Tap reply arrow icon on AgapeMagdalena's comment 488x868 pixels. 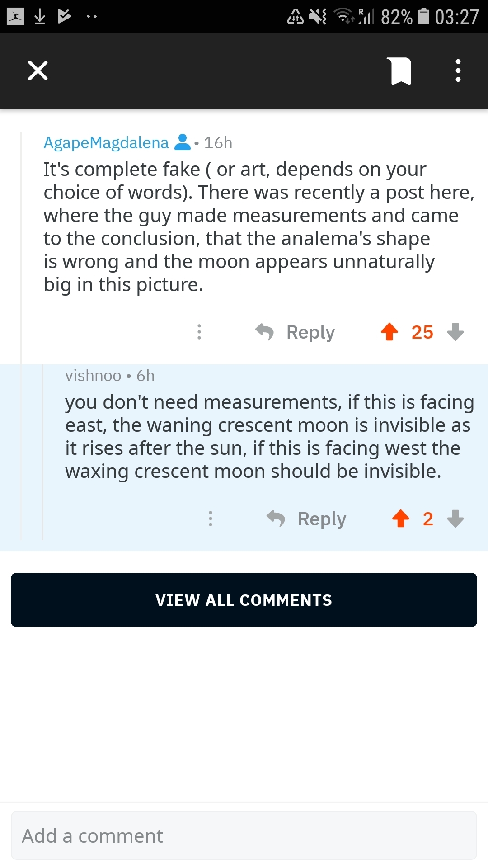264,332
